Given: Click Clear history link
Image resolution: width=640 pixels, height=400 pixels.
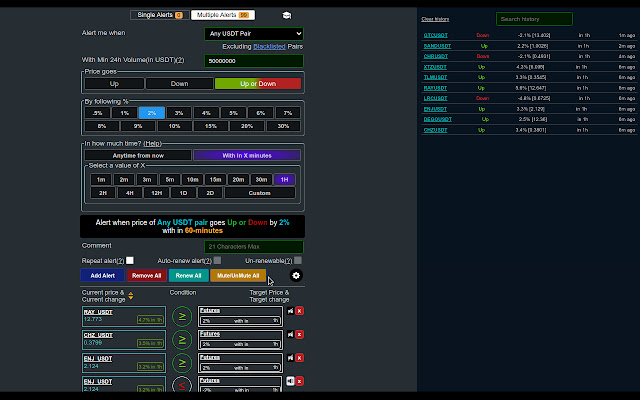Looking at the screenshot, I should pyautogui.click(x=435, y=19).
